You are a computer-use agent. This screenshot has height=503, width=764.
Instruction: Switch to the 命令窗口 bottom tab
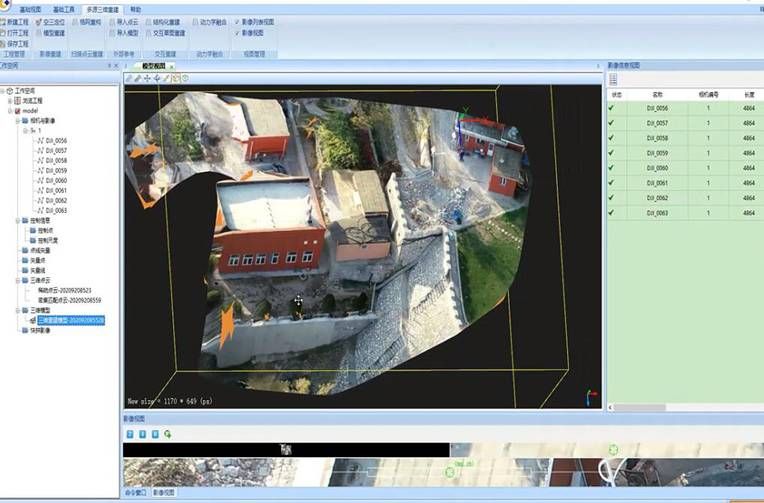coord(135,492)
